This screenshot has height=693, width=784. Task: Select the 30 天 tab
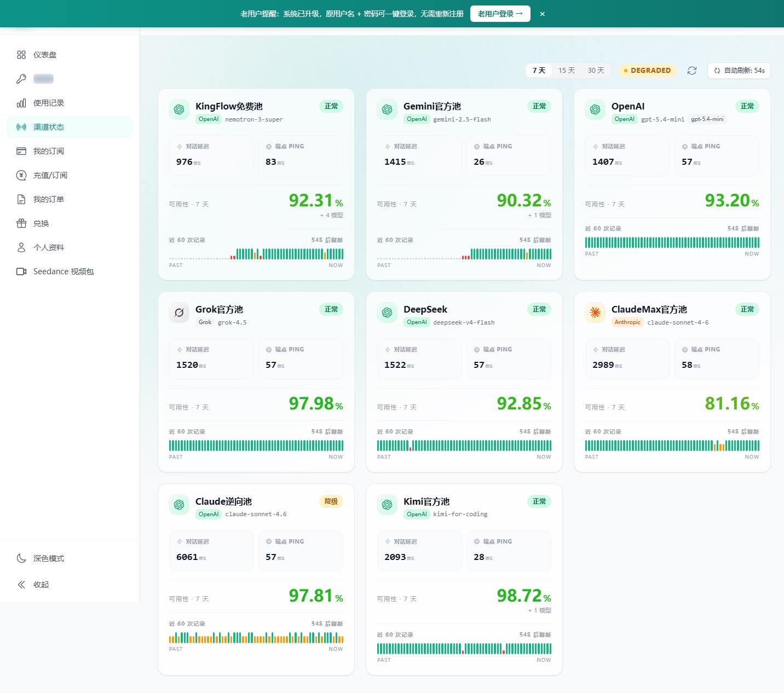596,71
